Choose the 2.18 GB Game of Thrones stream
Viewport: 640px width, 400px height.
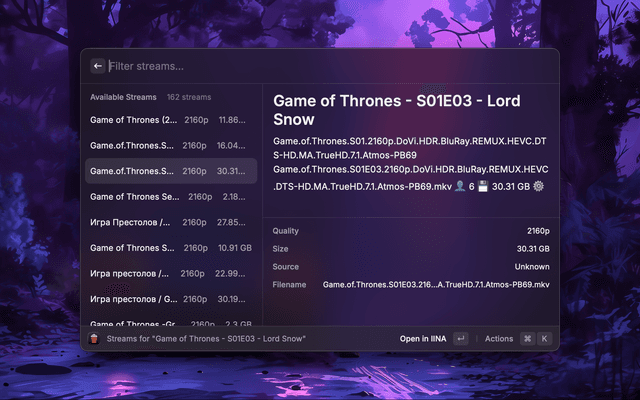tap(170, 197)
